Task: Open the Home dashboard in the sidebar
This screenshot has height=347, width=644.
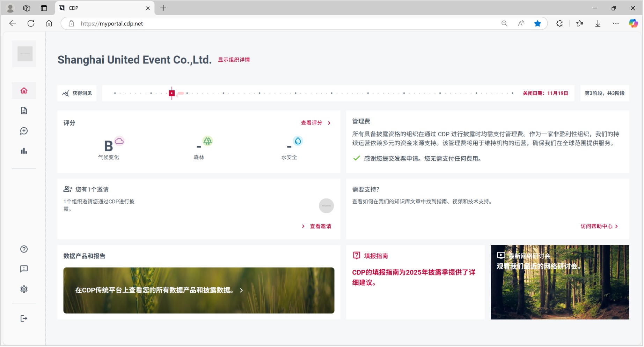Action: (24, 91)
